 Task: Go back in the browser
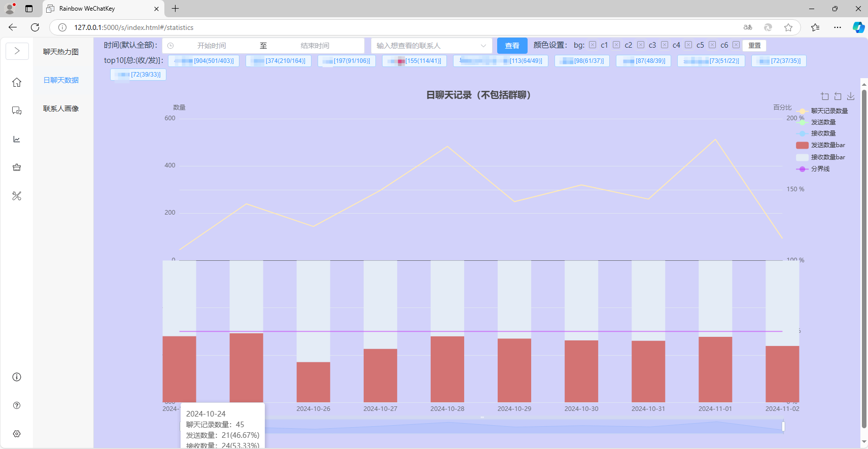(13, 27)
